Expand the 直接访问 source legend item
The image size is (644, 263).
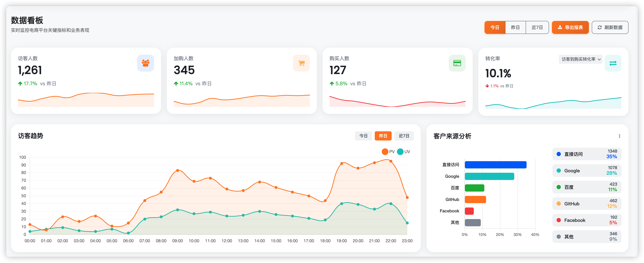pos(586,154)
